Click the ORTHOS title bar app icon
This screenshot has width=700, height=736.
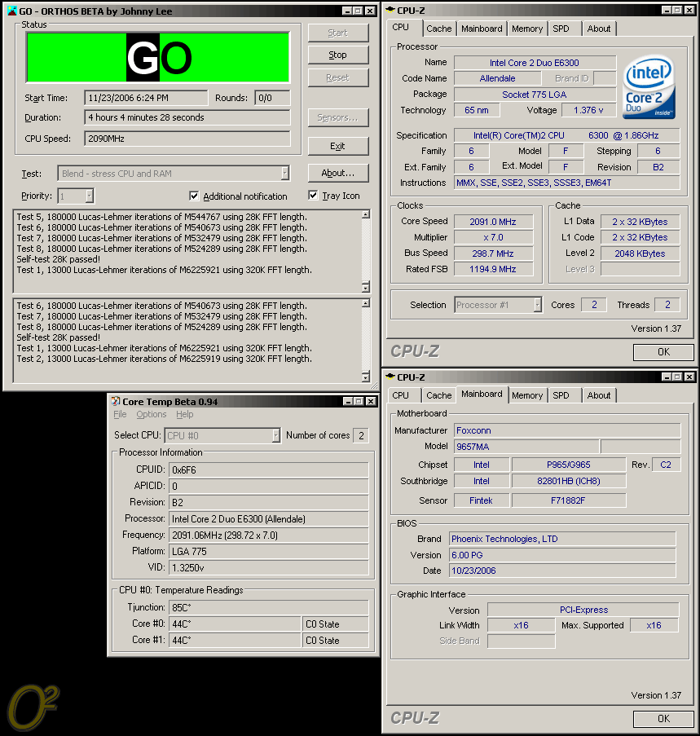11,11
